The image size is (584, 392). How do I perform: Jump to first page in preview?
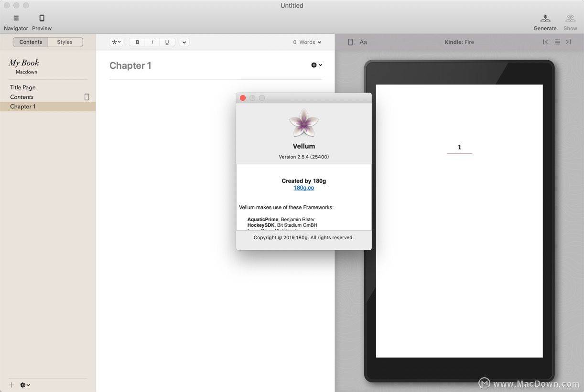coord(545,42)
